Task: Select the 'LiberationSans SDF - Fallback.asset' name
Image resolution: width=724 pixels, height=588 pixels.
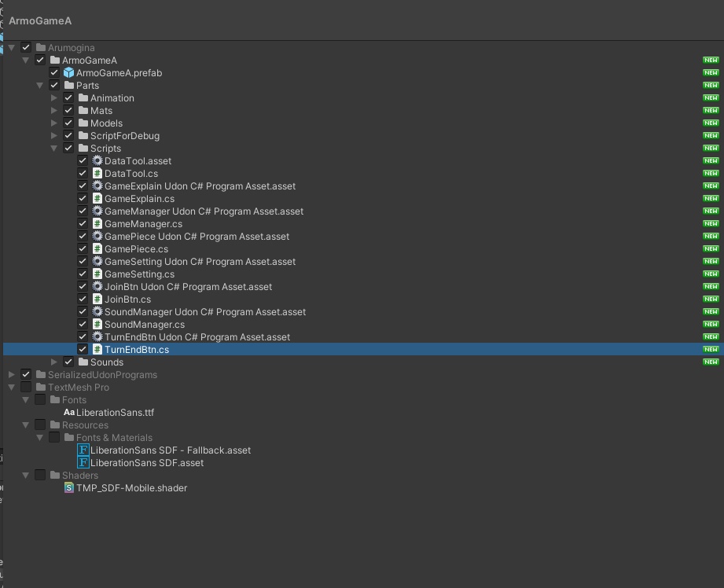Action: [171, 450]
